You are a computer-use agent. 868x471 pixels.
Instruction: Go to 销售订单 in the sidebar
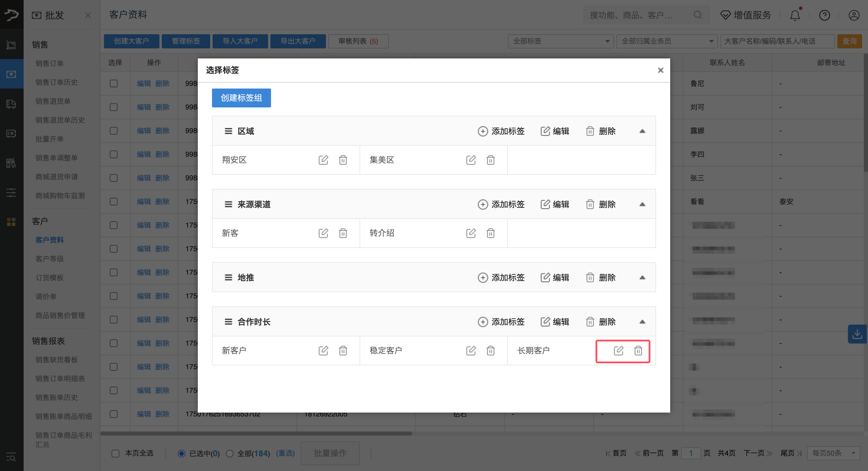50,63
